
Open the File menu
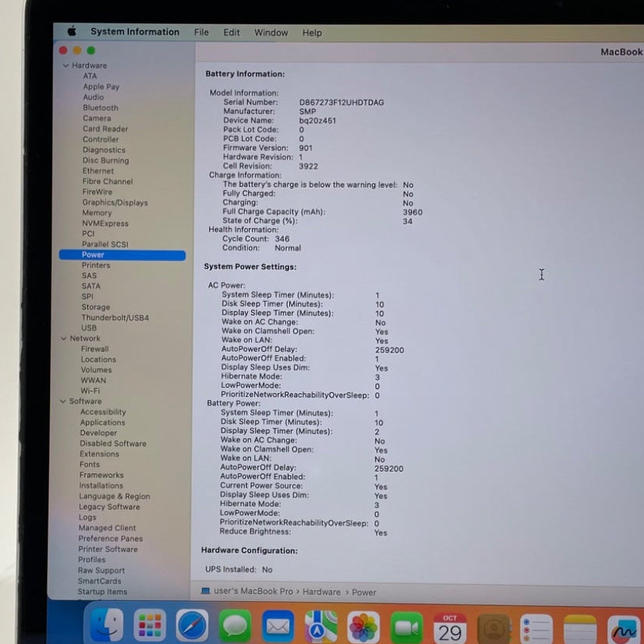pos(201,33)
